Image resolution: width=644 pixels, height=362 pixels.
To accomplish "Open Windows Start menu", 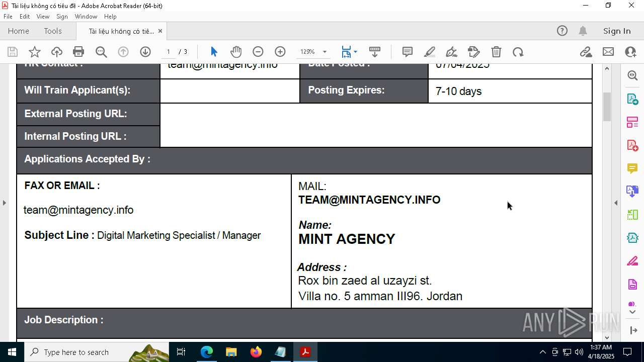I will 12,352.
